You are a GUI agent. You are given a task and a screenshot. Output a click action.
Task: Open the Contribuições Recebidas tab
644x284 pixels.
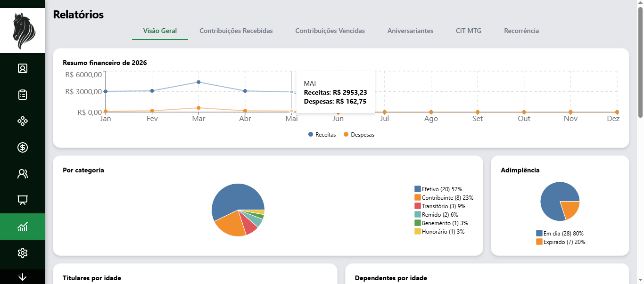click(x=236, y=31)
